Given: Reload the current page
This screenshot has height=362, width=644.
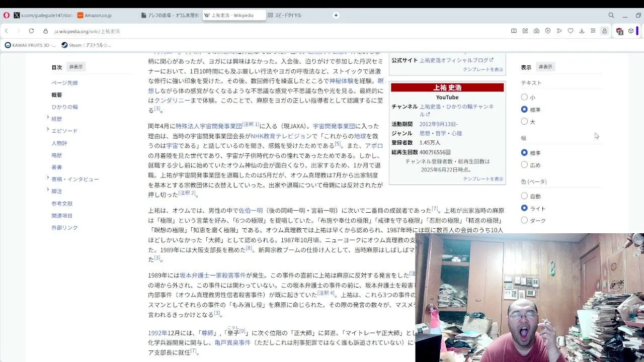Looking at the screenshot, I should pos(31,31).
